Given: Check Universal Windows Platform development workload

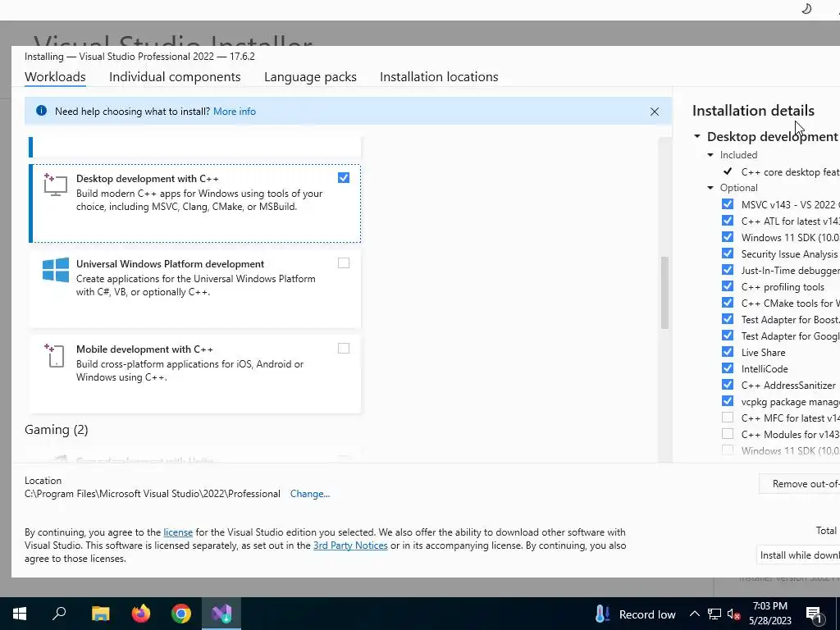Looking at the screenshot, I should [x=344, y=263].
